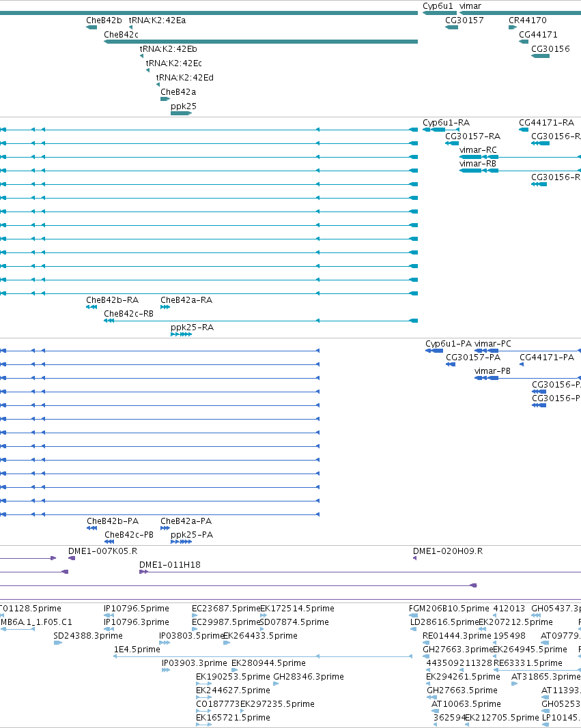Viewport: 581px width, 728px height.
Task: Open the DME1-011H18 clone label
Action: [170, 565]
